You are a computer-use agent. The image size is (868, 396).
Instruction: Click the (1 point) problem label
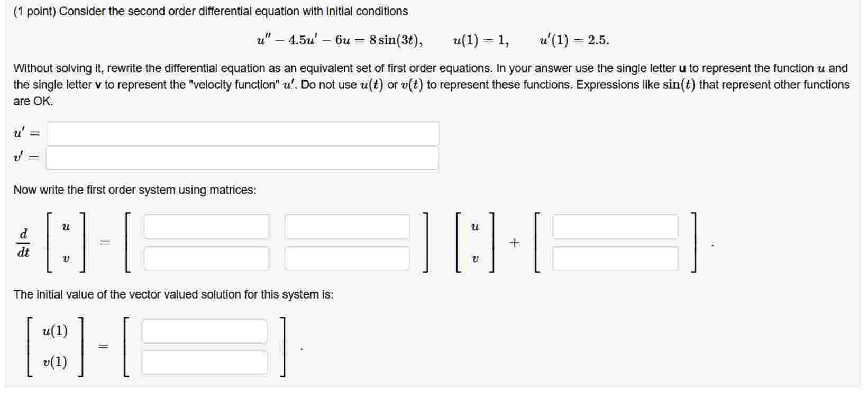[34, 9]
